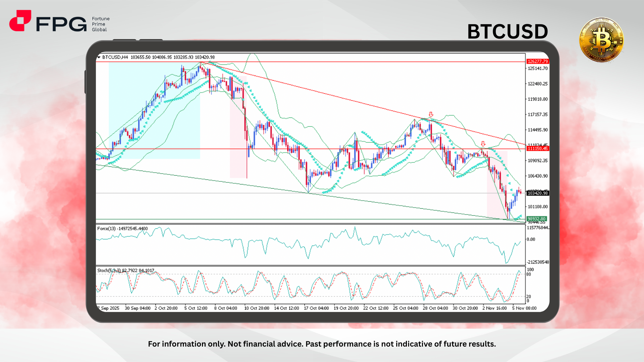This screenshot has width=644, height=362.
Task: Click the red down-arrow marker above 111150 line
Action: pyautogui.click(x=483, y=144)
